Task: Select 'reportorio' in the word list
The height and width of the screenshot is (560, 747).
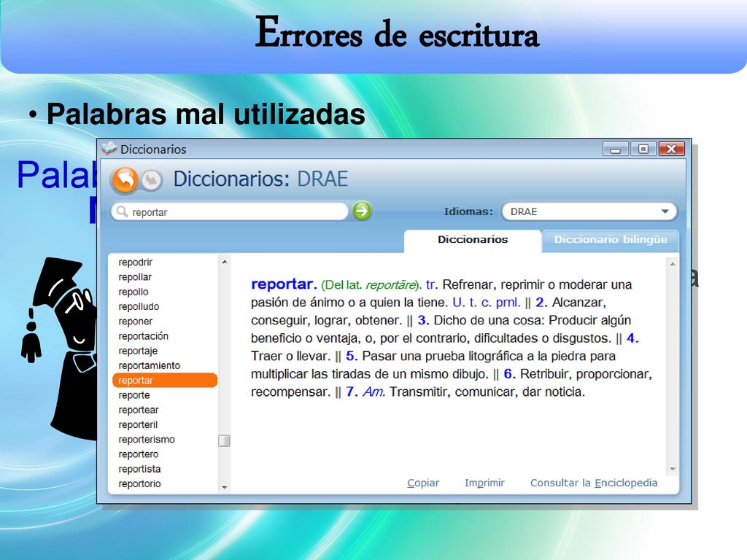Action: pos(139,484)
